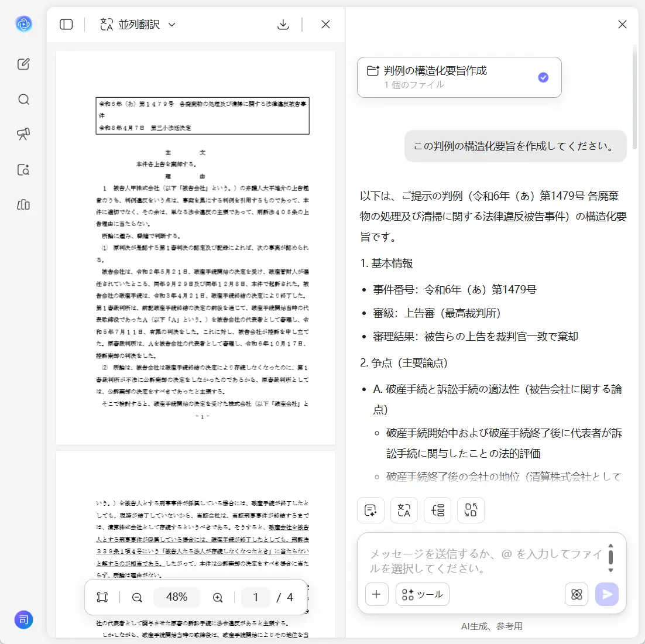This screenshot has width=645, height=644.
Task: Send the message with arrow button
Action: pyautogui.click(x=607, y=594)
